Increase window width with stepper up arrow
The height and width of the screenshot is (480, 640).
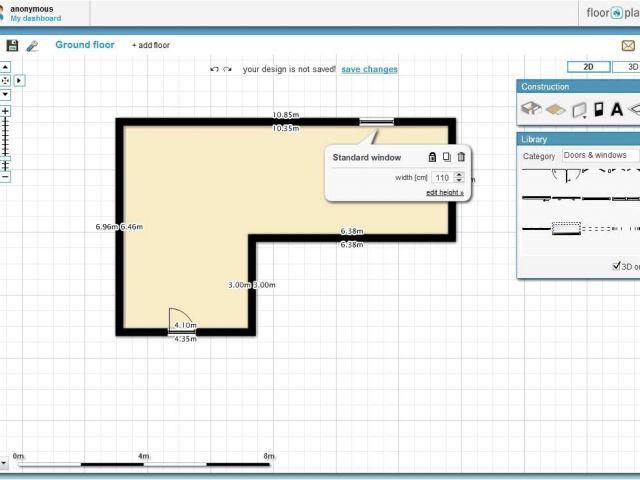coord(459,174)
